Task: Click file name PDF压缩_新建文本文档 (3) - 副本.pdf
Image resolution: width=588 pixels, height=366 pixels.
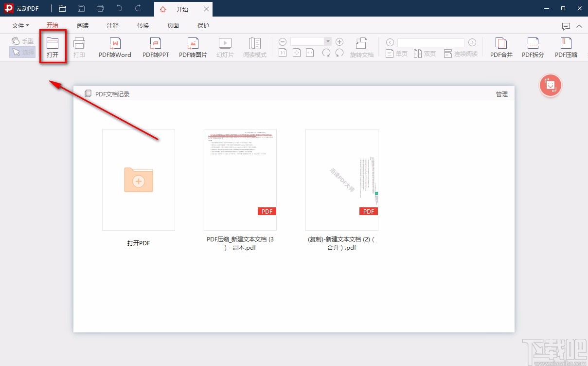Action: pyautogui.click(x=240, y=243)
